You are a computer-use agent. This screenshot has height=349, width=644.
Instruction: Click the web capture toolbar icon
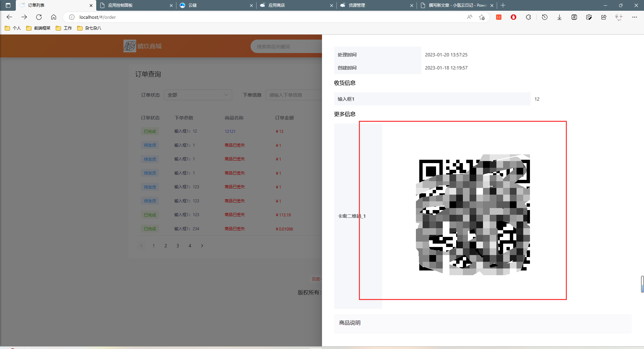pyautogui.click(x=589, y=17)
